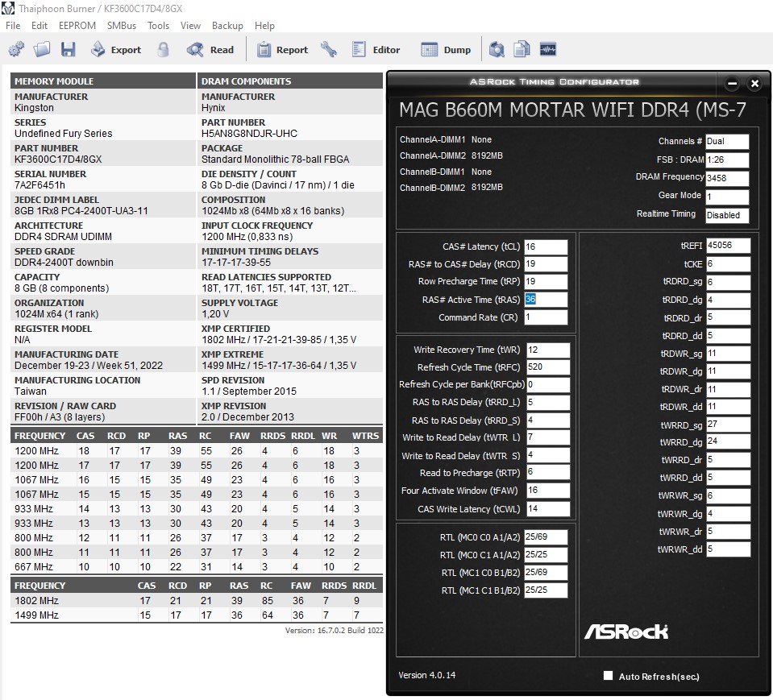Open the Help menu
This screenshot has height=700, width=773.
point(264,26)
